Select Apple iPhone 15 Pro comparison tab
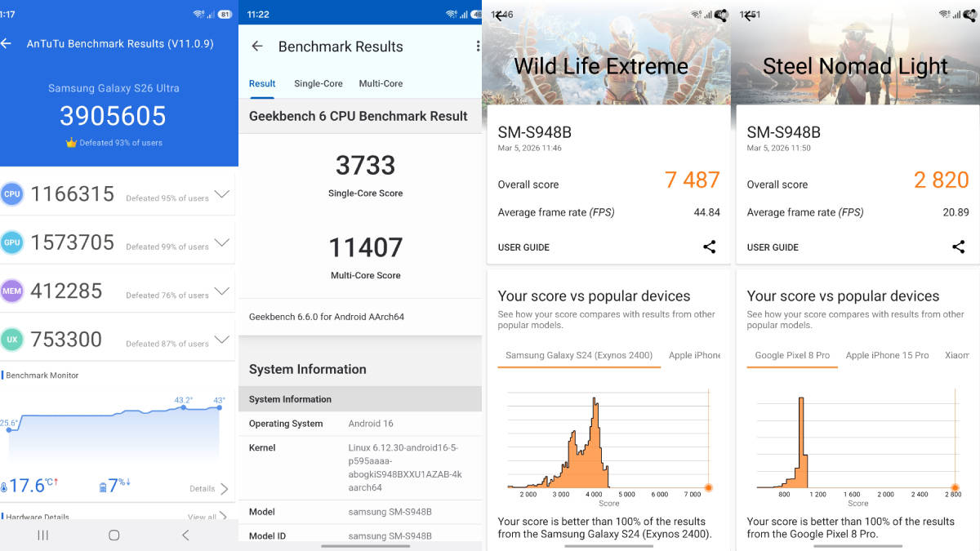Image resolution: width=980 pixels, height=551 pixels. click(887, 355)
